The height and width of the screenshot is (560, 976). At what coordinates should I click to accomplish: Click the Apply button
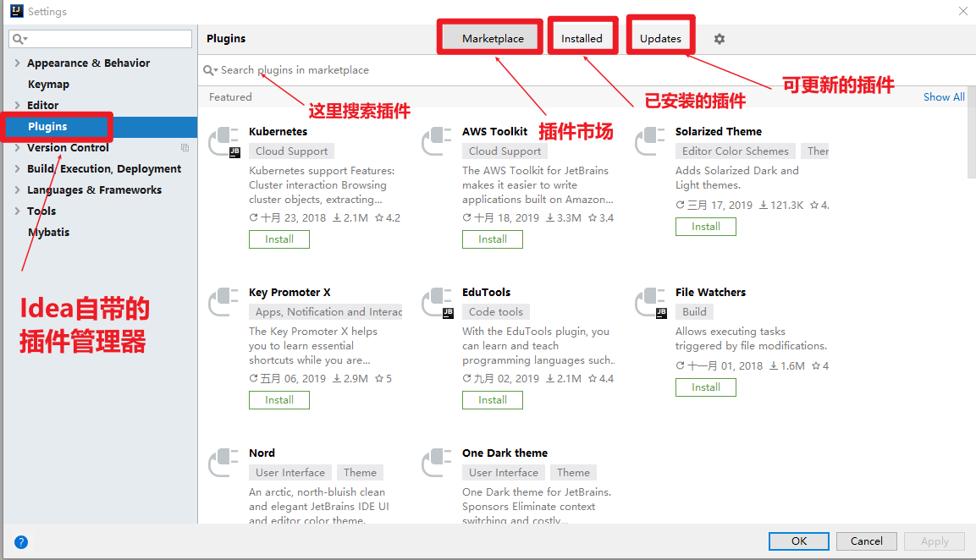(x=935, y=541)
